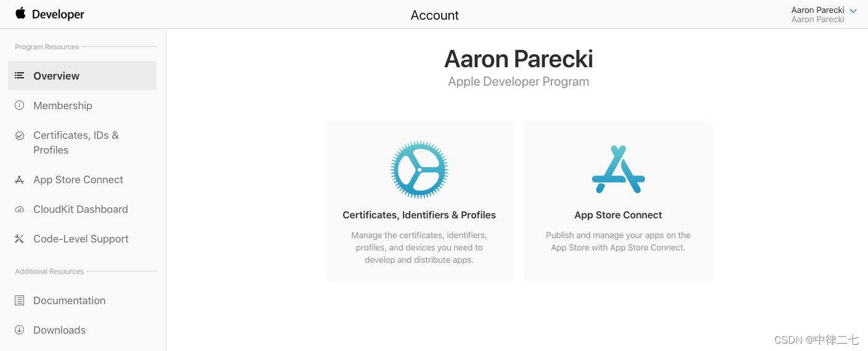Viewport: 868px width, 351px height.
Task: Open Code-Level Support sidebar item
Action: (x=82, y=239)
